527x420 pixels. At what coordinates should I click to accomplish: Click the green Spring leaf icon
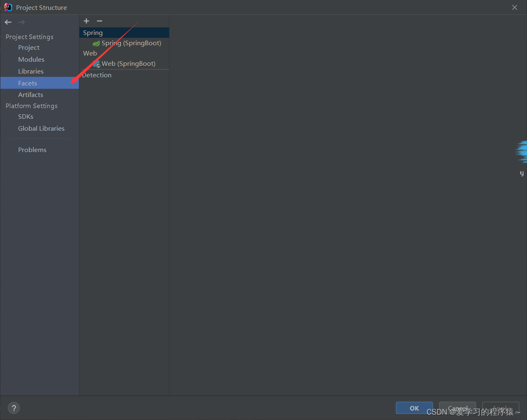pyautogui.click(x=96, y=43)
